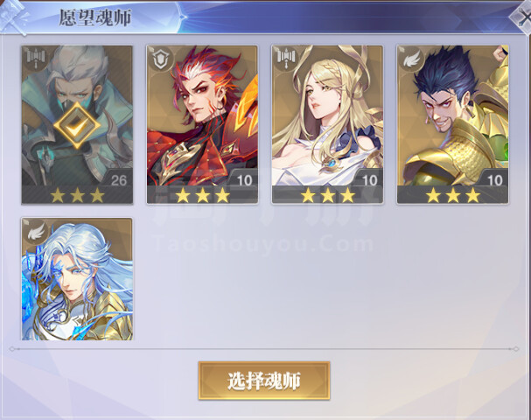Screen dimensions: 531x420
Task: Click the level 26 badge on masked card
Action: tap(118, 180)
